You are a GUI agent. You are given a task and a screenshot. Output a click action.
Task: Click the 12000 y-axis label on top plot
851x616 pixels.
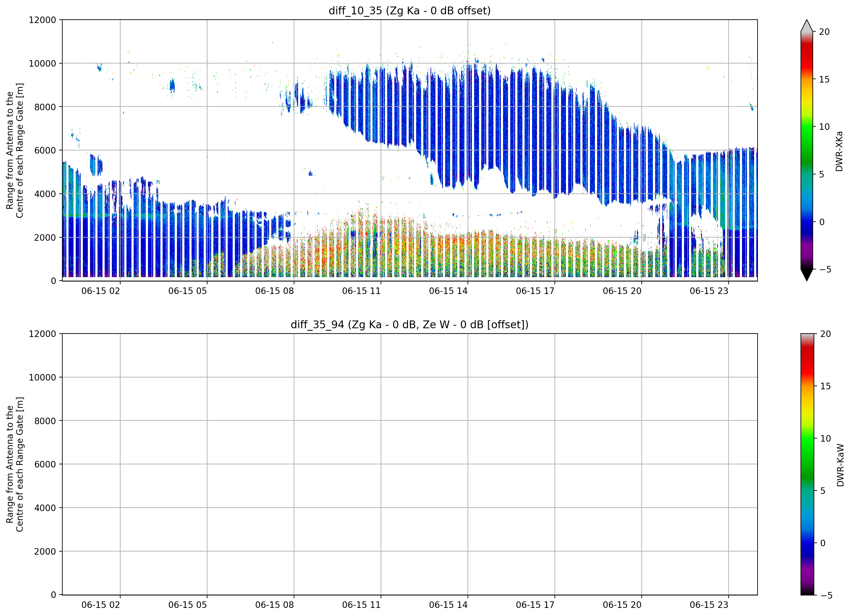(42, 20)
